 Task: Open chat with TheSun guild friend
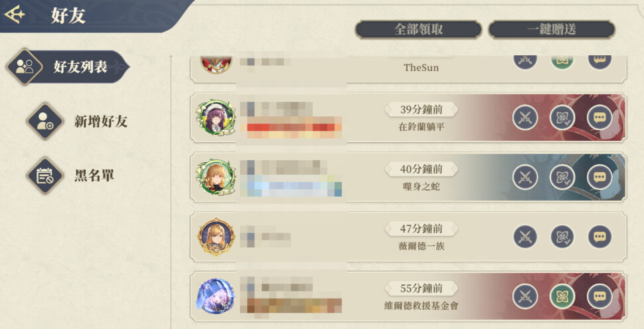pyautogui.click(x=600, y=62)
